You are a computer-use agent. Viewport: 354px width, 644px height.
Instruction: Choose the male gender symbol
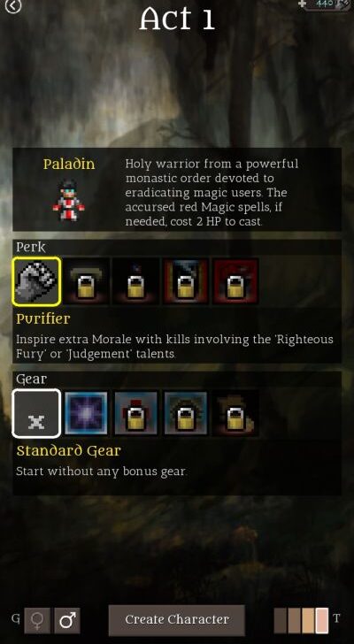point(67,621)
